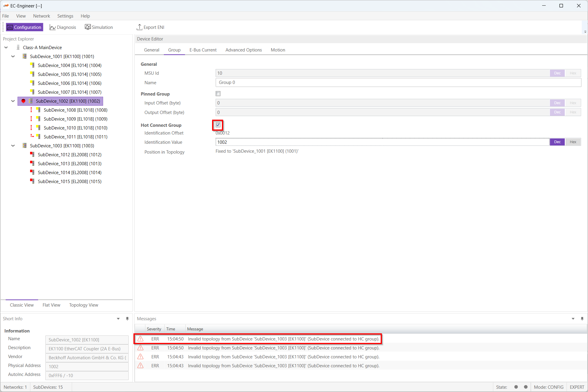The height and width of the screenshot is (392, 588).
Task: Pin the Messages panel
Action: (x=582, y=319)
